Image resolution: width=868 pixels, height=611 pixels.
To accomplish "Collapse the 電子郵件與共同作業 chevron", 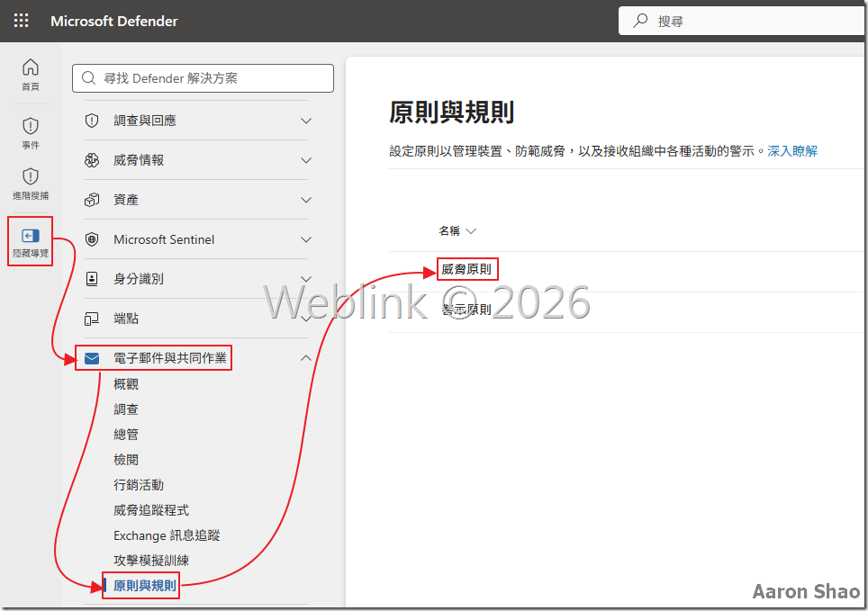I will (306, 358).
